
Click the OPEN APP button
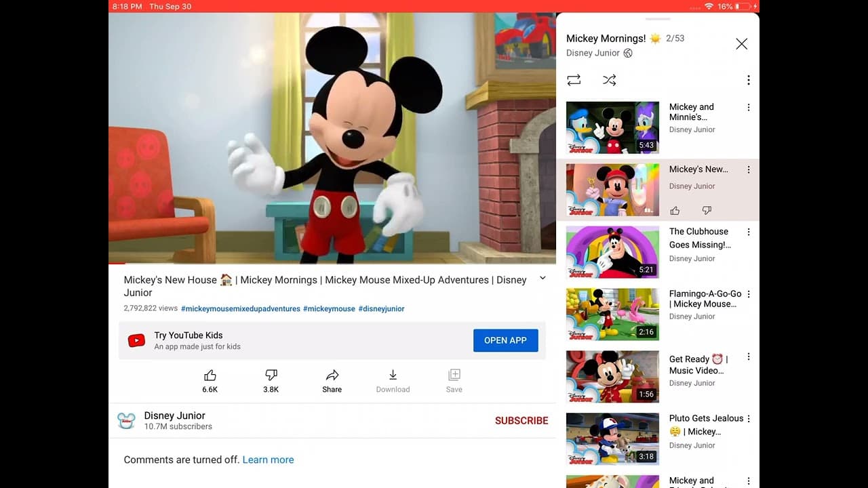[505, 340]
